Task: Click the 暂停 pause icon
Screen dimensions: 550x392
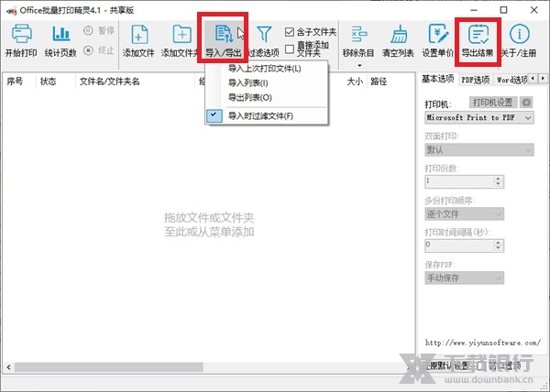Action: tap(88, 31)
